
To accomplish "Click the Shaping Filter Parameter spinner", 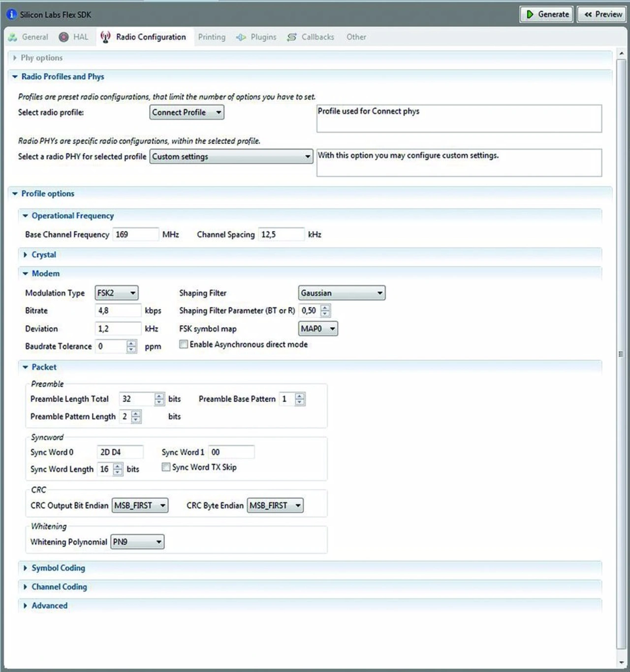I will click(325, 310).
